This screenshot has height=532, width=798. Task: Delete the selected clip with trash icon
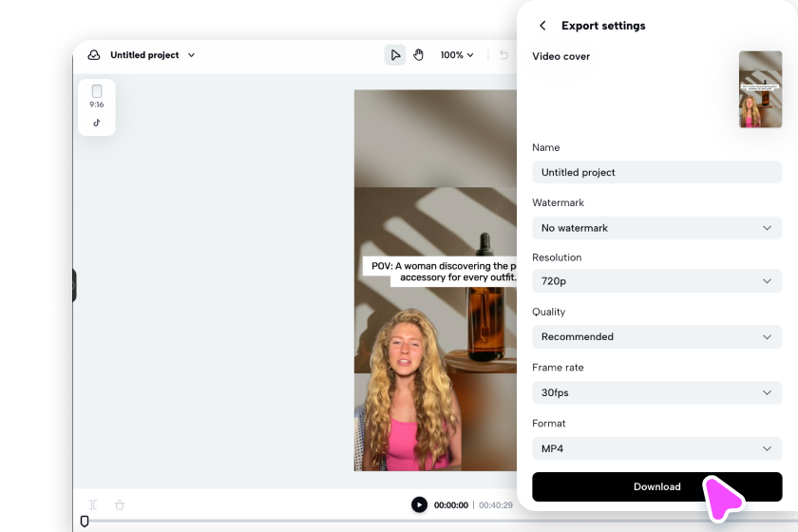[120, 505]
